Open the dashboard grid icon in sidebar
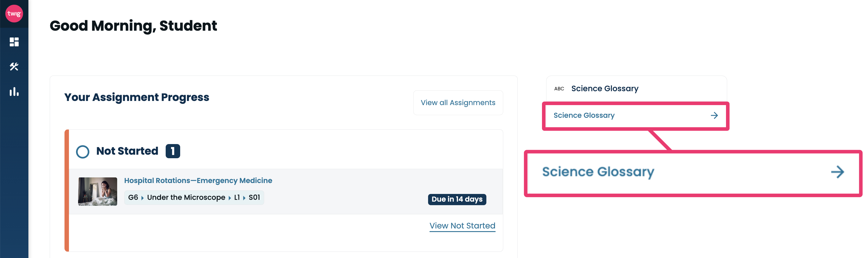 point(14,42)
